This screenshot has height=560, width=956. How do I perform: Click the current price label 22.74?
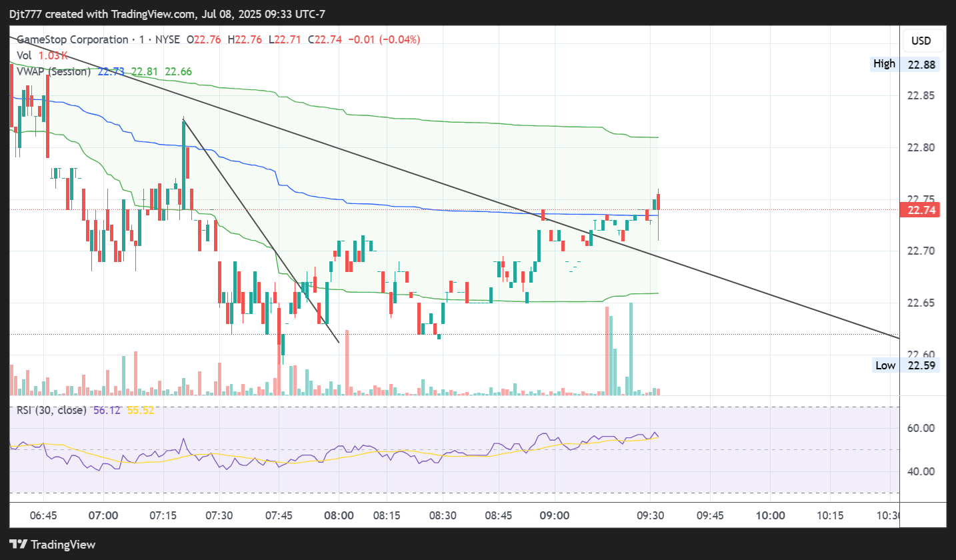921,210
